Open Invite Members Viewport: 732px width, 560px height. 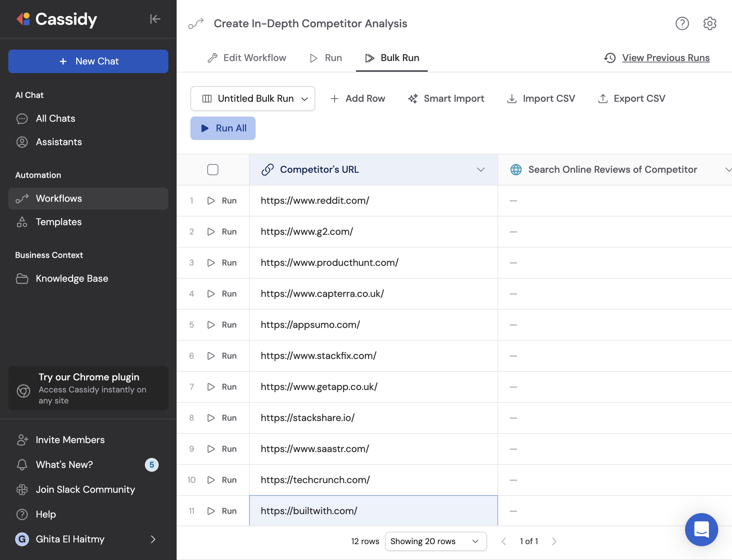click(88, 440)
